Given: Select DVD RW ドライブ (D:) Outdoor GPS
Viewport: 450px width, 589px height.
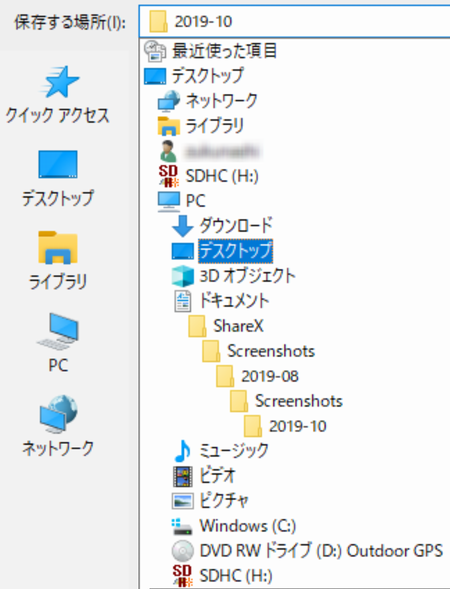Looking at the screenshot, I should pos(307,551).
